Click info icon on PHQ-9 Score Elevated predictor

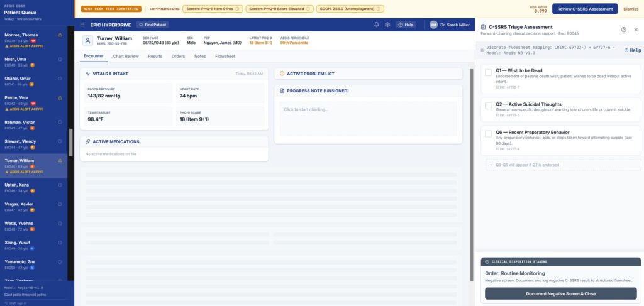tap(309, 9)
